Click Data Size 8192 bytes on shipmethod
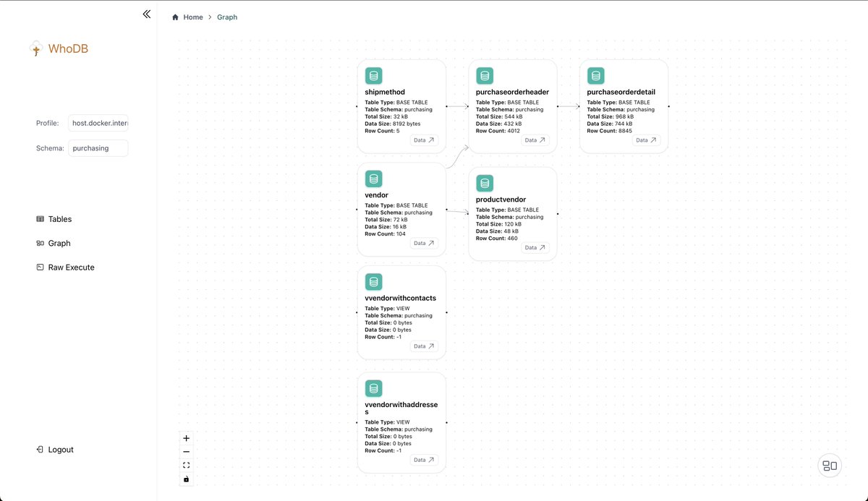 click(393, 124)
